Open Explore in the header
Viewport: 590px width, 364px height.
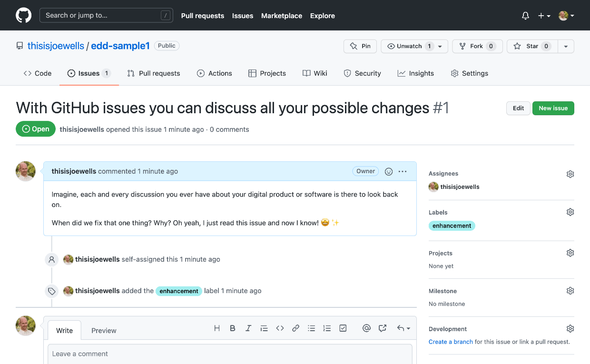click(323, 16)
